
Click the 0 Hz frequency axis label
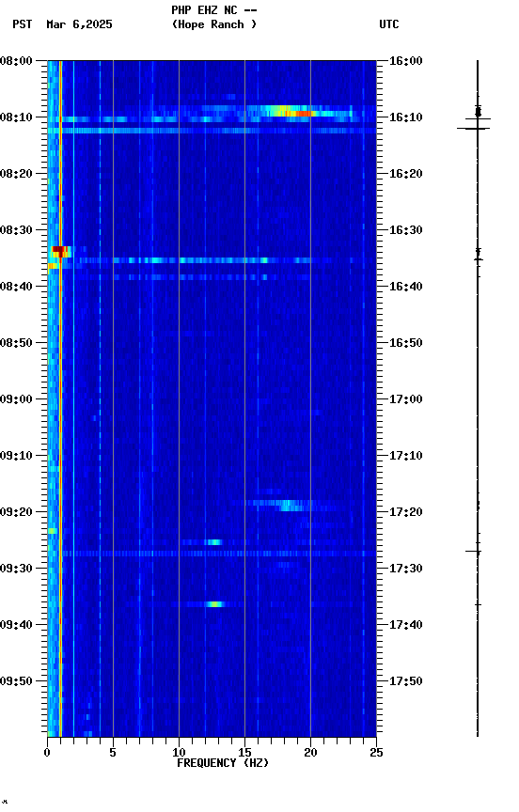point(47,753)
